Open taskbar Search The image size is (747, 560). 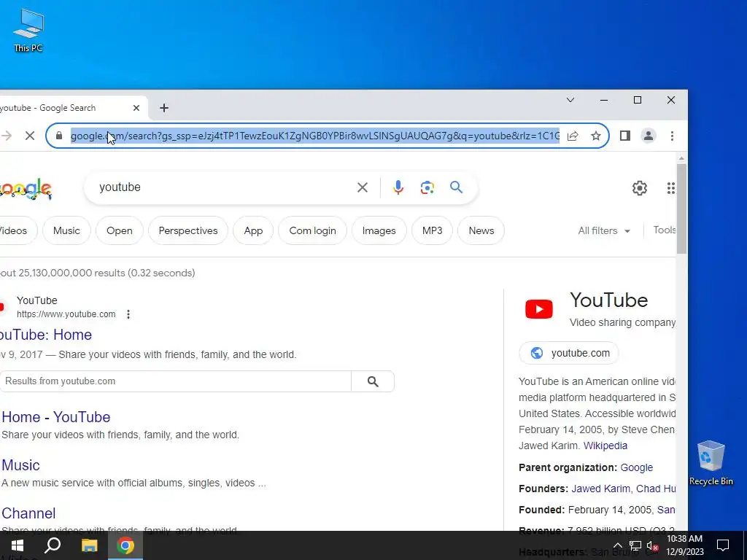click(53, 545)
